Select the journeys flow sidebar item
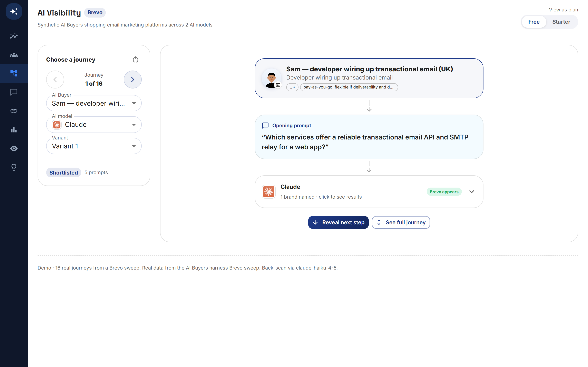Image resolution: width=588 pixels, height=367 pixels. [x=14, y=73]
